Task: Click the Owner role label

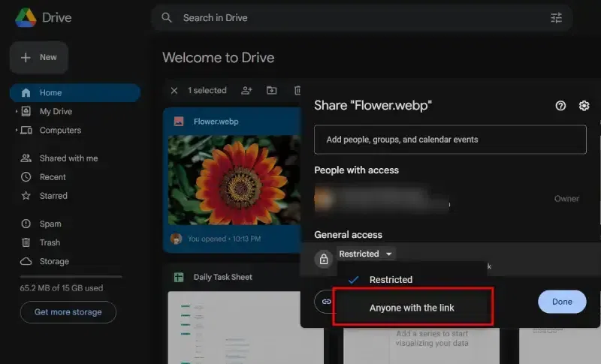Action: pos(566,199)
